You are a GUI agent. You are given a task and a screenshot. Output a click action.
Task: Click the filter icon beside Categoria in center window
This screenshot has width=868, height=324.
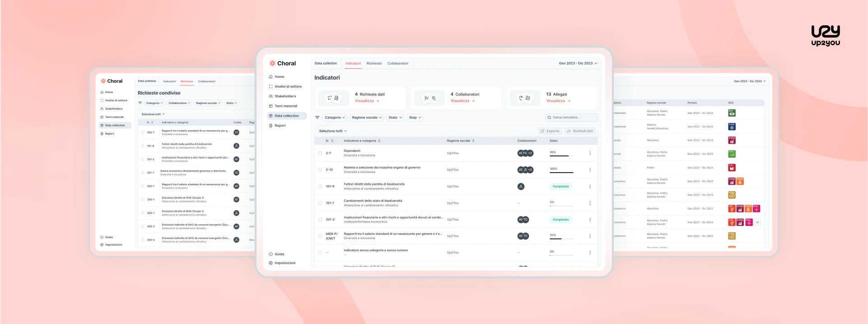tap(317, 117)
